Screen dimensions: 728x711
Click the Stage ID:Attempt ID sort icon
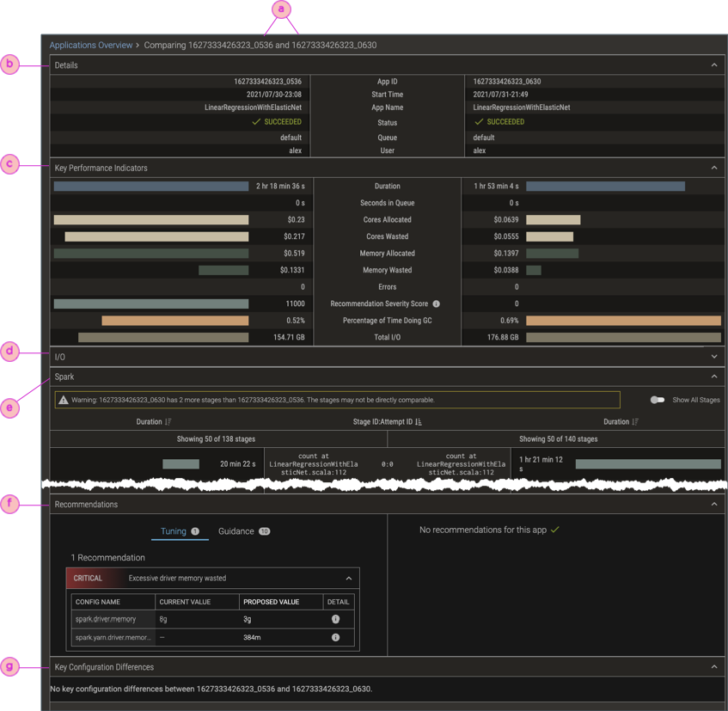[419, 422]
